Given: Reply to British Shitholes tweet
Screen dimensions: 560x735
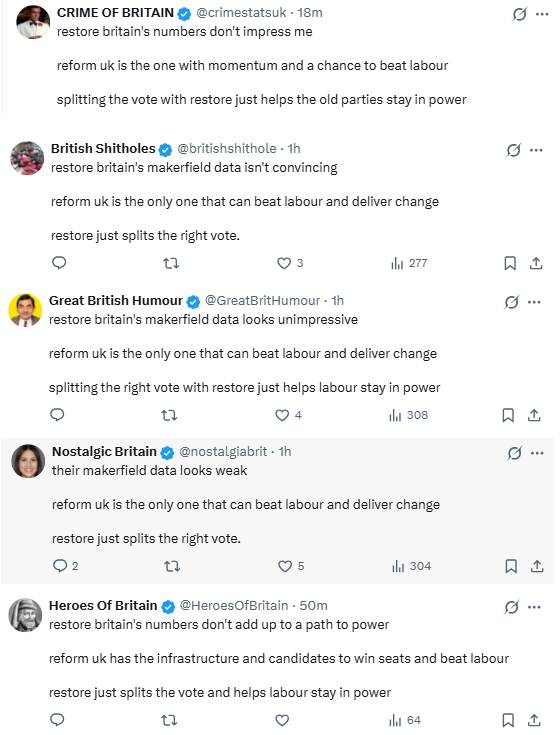Looking at the screenshot, I should coord(59,262).
